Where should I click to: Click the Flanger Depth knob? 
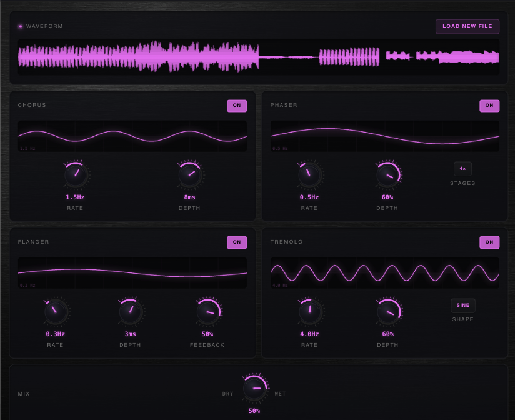131,311
